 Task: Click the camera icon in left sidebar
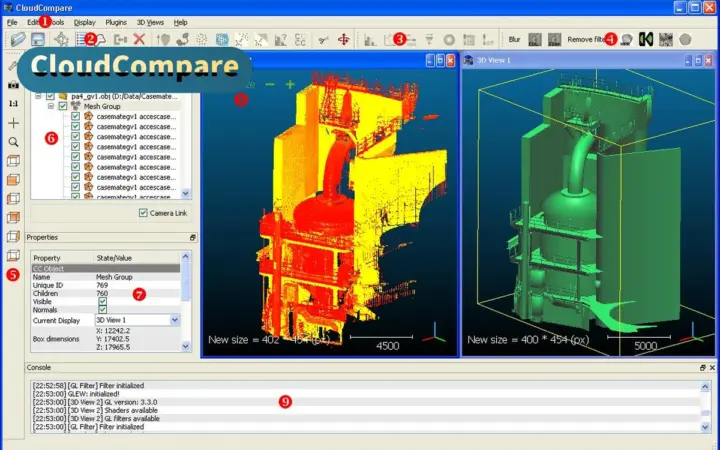coord(13,85)
